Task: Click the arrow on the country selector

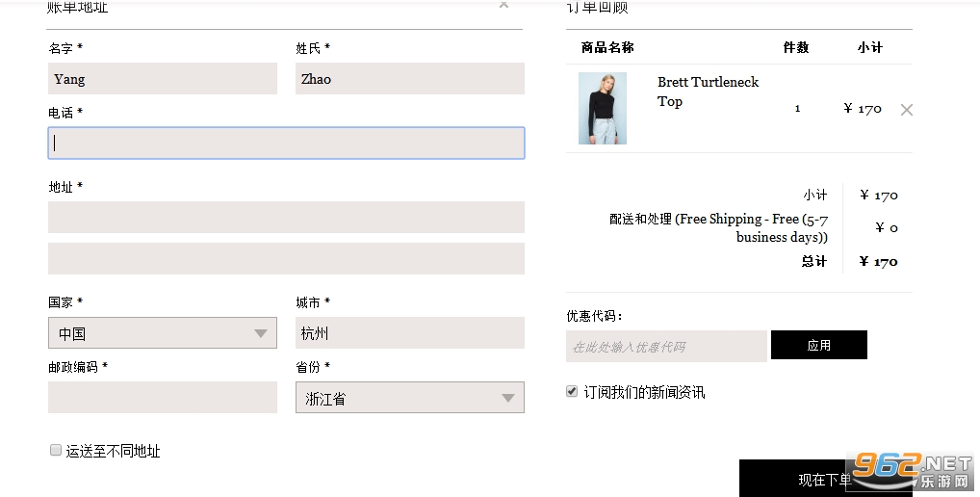Action: tap(261, 334)
